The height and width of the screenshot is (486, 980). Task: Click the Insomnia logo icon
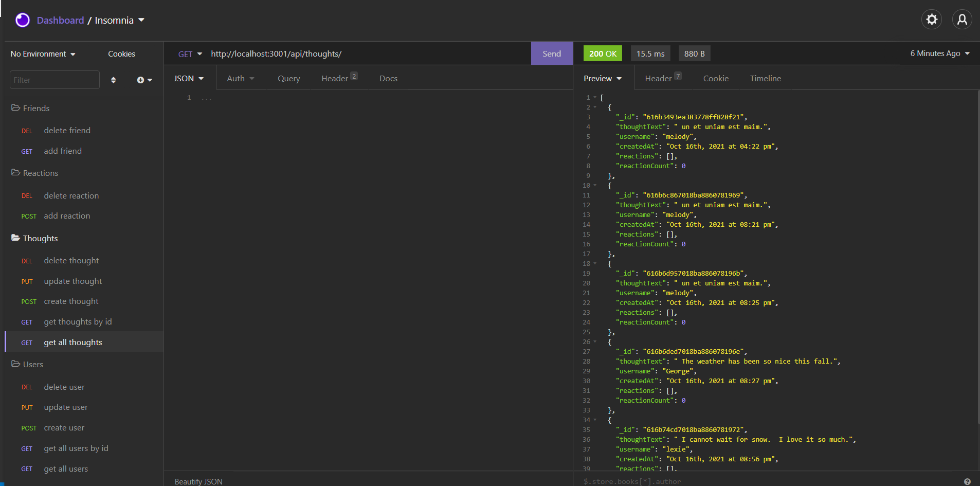point(23,20)
